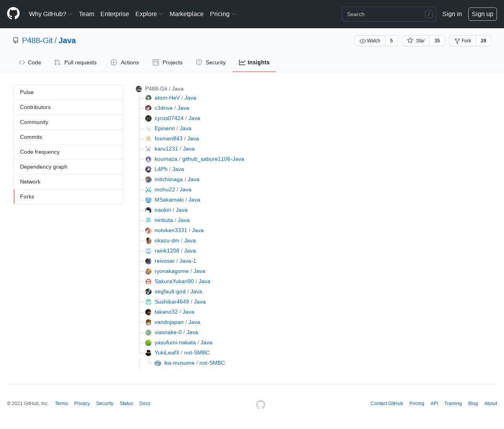
Task: Click c3drive's avatar icon
Action: [x=148, y=108]
